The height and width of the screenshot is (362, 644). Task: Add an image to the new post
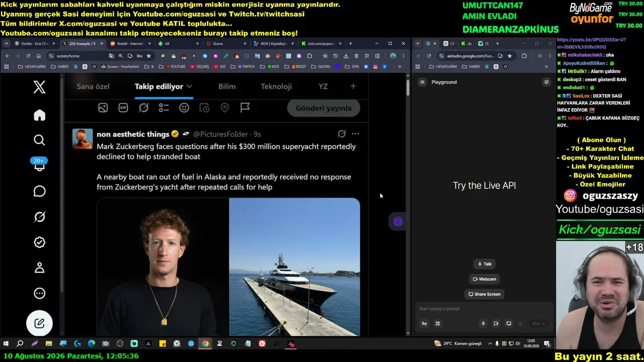(103, 108)
